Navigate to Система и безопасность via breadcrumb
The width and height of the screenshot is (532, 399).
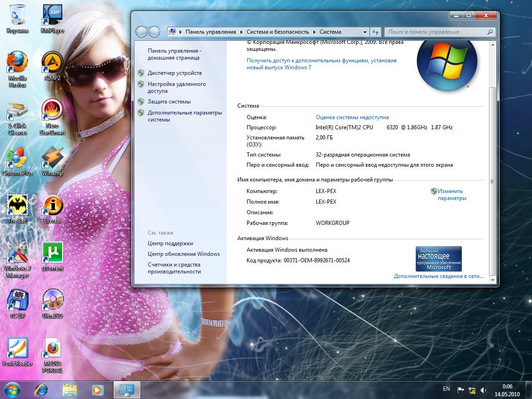278,32
